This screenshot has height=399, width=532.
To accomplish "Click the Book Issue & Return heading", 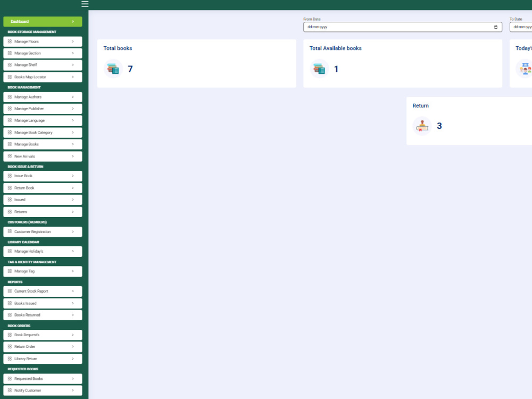I will (x=26, y=167).
